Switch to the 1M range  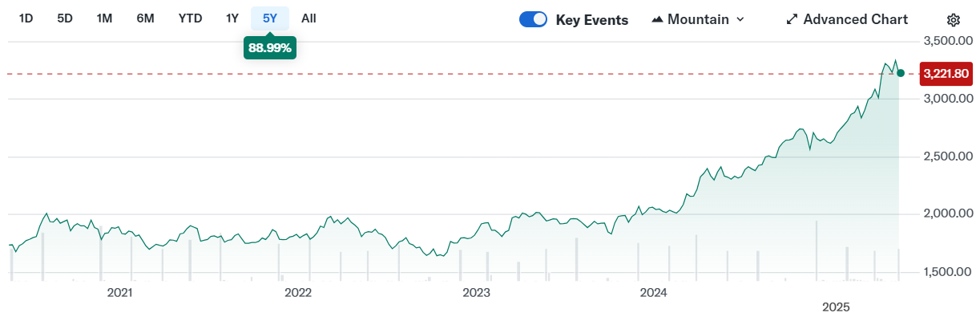click(104, 18)
